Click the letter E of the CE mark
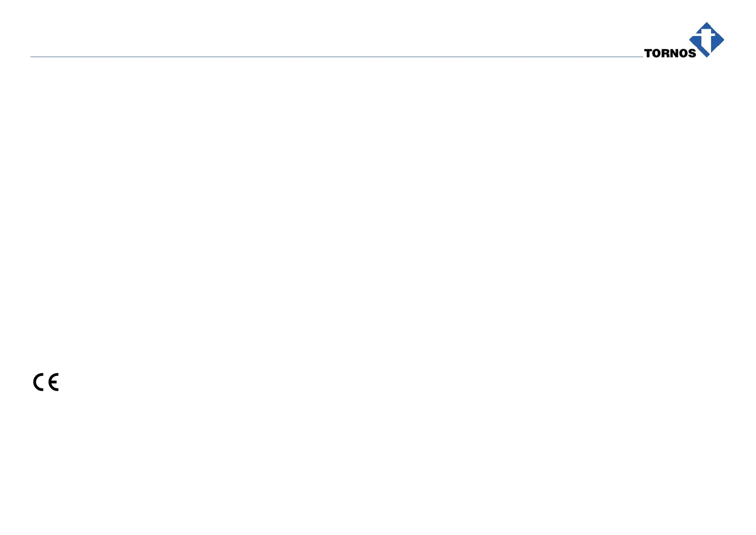Image resolution: width=756 pixels, height=535 pixels. click(x=53, y=382)
